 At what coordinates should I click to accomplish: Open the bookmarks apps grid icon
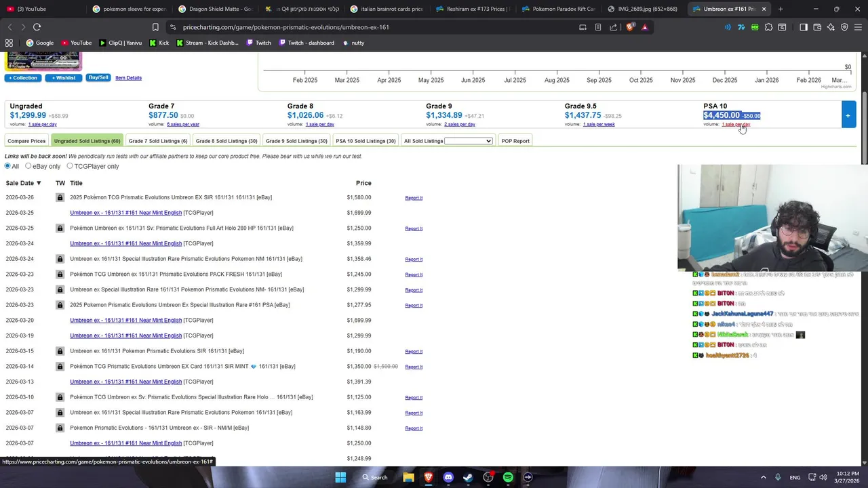click(9, 43)
